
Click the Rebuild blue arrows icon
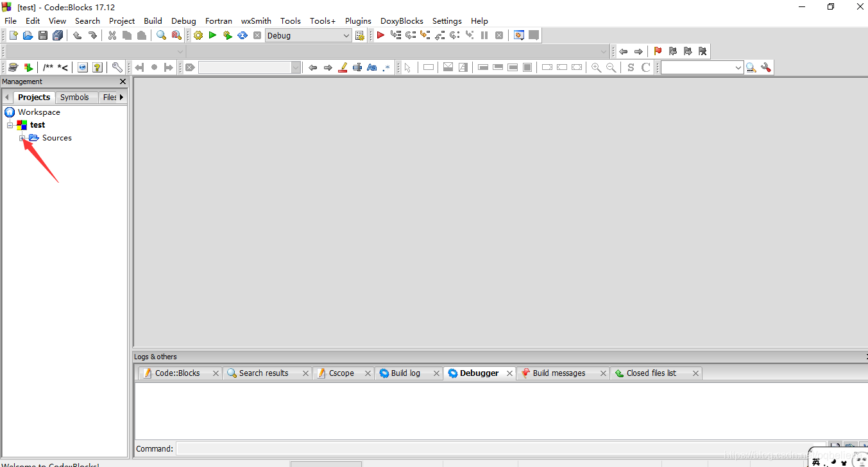[x=243, y=36]
